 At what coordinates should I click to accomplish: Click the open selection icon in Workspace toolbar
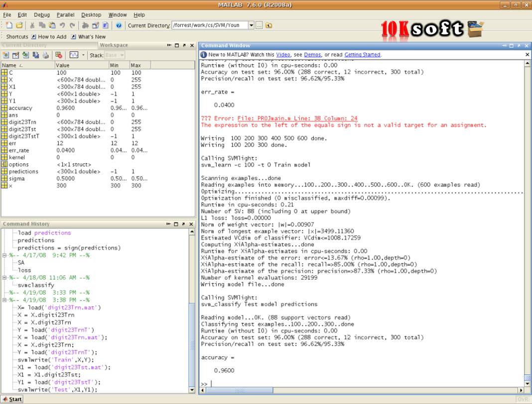(x=15, y=55)
